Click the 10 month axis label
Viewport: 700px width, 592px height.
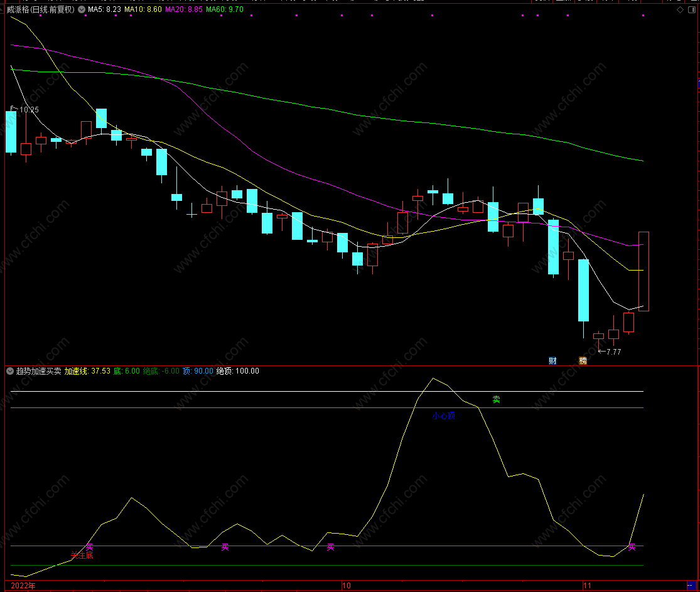tap(347, 585)
